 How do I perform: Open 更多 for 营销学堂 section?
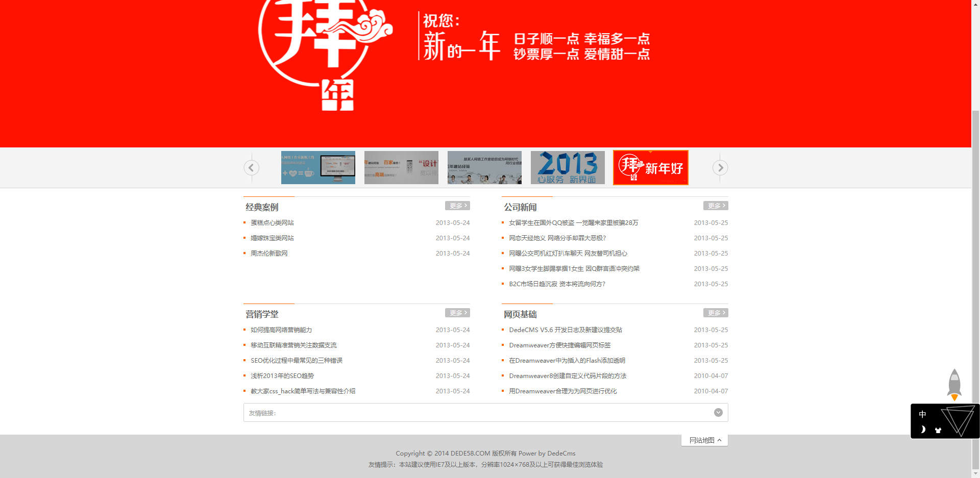click(457, 313)
